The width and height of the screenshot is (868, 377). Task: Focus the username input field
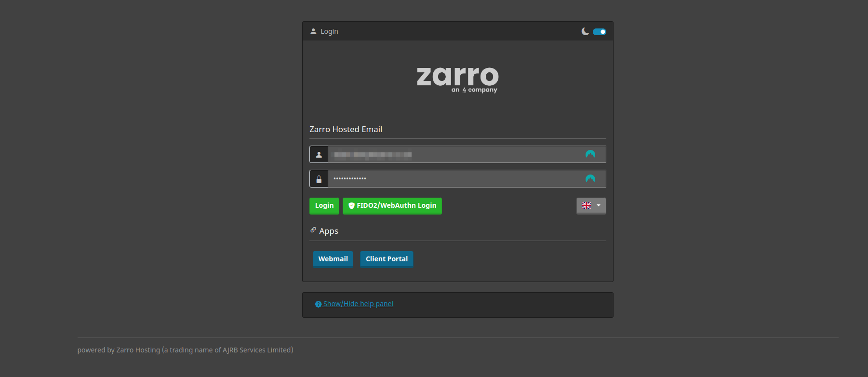point(467,154)
